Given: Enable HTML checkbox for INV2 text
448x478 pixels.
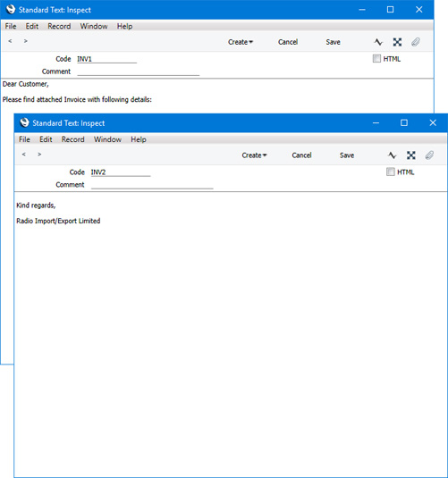Looking at the screenshot, I should (390, 172).
